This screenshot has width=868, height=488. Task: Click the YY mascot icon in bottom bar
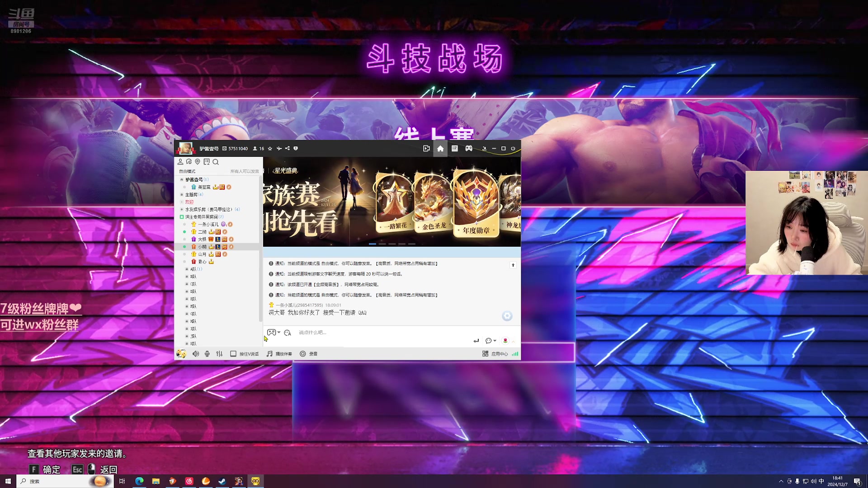pyautogui.click(x=181, y=354)
